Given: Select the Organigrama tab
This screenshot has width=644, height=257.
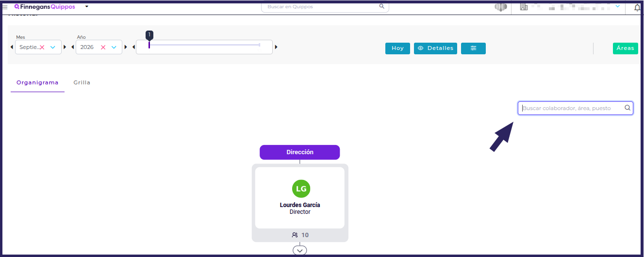Looking at the screenshot, I should [37, 82].
